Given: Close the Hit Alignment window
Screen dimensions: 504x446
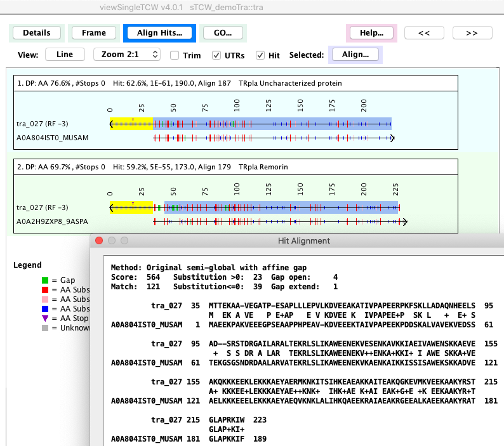Looking at the screenshot, I should (98, 241).
